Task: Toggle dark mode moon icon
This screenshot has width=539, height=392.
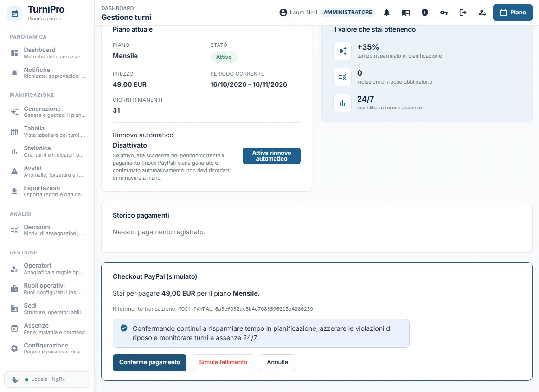Action: pos(15,379)
